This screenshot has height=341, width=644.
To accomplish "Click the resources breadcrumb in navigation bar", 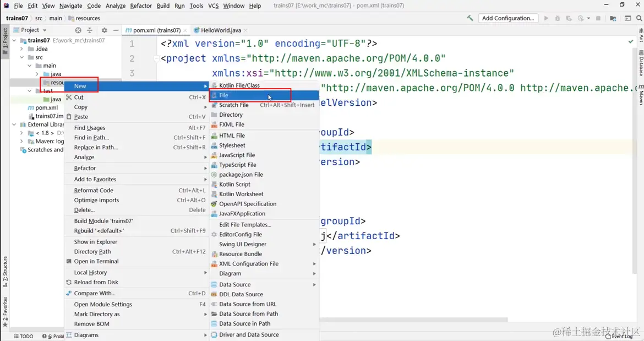I will pyautogui.click(x=84, y=18).
